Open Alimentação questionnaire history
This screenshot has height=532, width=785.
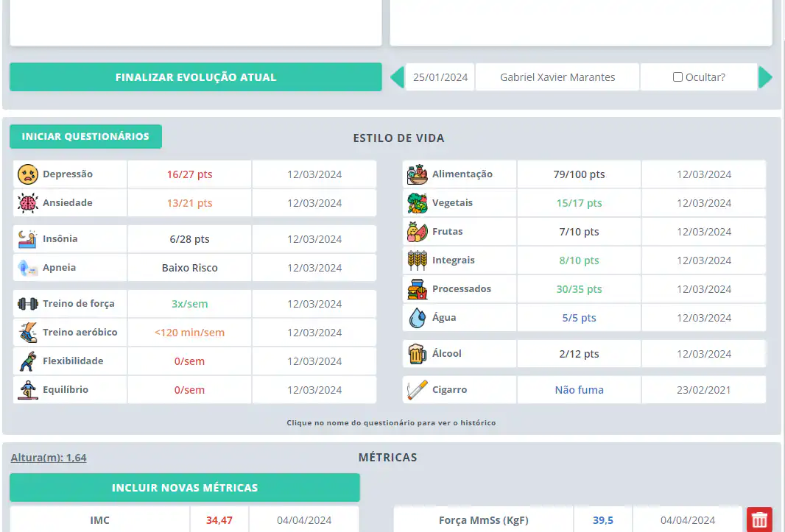pos(462,174)
